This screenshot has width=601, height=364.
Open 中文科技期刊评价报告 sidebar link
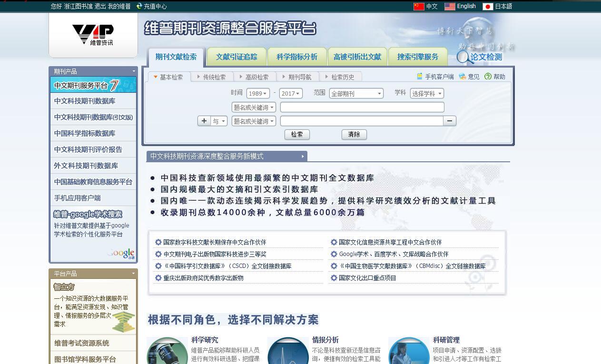[x=88, y=149]
